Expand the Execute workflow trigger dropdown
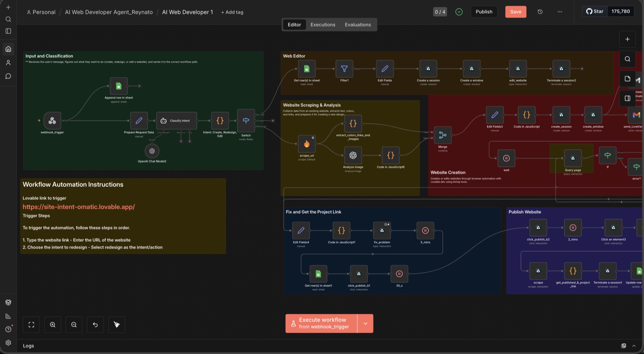 pos(365,323)
